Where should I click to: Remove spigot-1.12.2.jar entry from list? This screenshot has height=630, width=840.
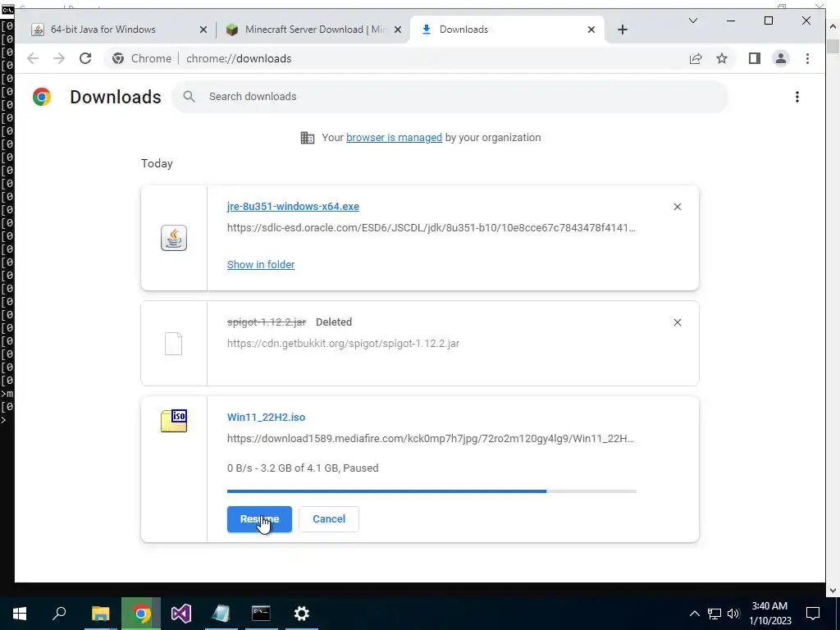click(x=677, y=322)
